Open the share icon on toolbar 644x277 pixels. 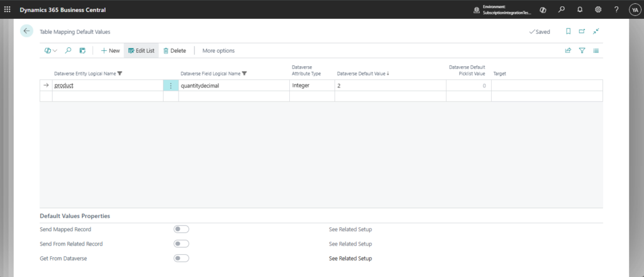click(568, 50)
